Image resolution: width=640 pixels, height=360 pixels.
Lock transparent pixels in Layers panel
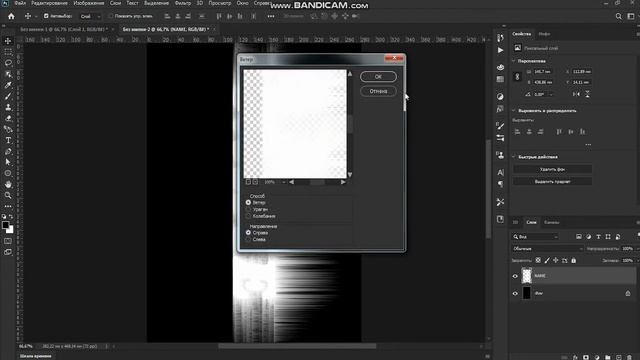tap(538, 260)
